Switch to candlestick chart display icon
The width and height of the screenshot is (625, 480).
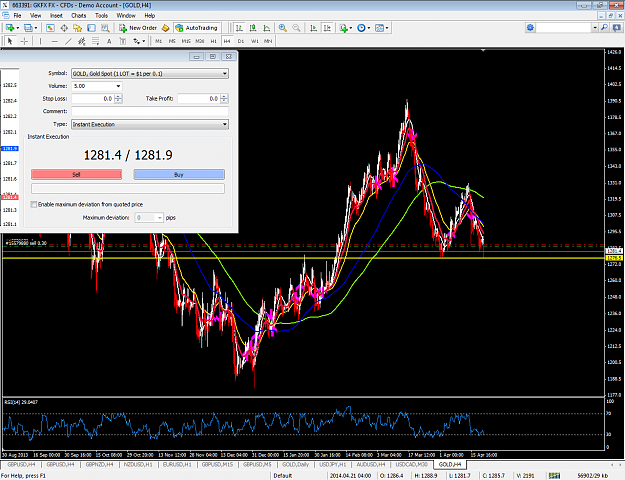point(253,28)
